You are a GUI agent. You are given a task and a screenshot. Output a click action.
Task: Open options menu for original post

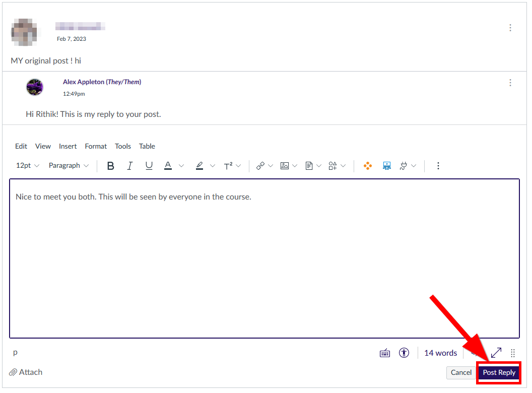point(510,28)
